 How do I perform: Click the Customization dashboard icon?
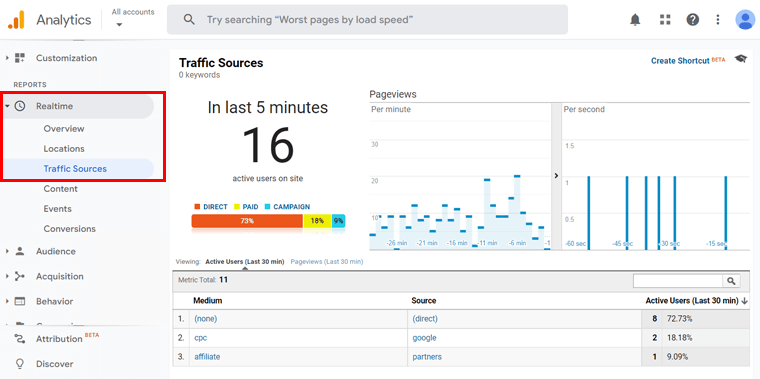click(x=20, y=58)
